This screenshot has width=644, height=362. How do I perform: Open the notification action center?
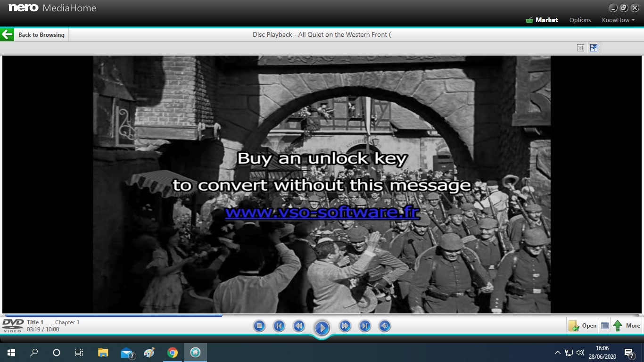[629, 352]
